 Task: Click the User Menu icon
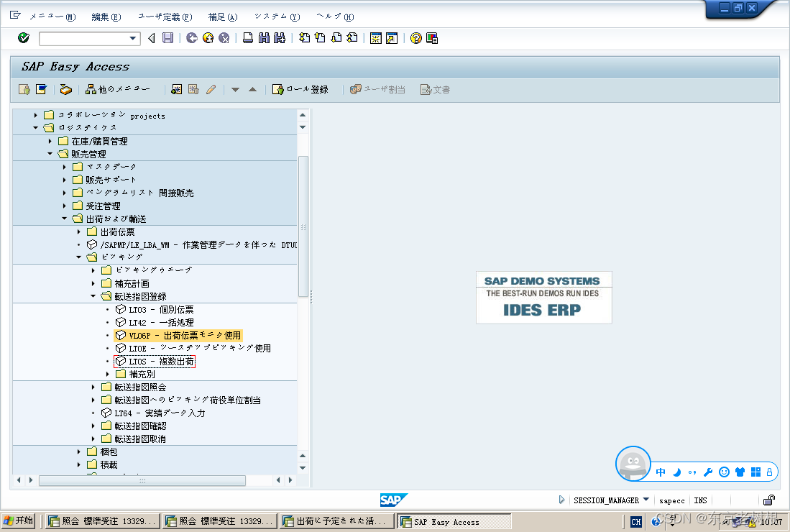(x=24, y=90)
